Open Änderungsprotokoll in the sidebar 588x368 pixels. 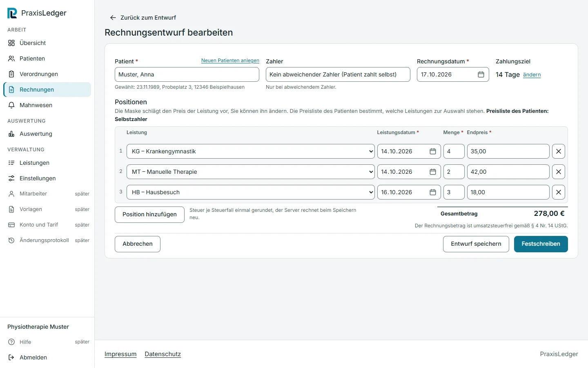click(47, 240)
